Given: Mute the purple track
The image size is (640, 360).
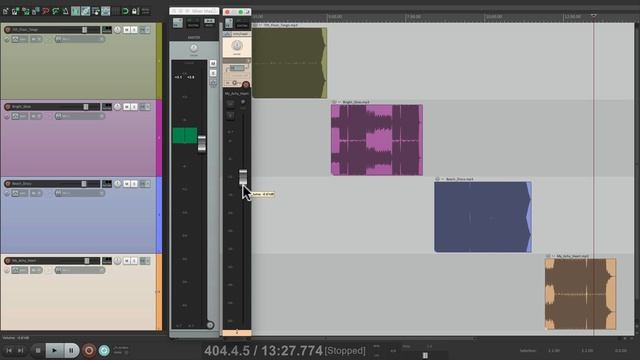Looking at the screenshot, I should tap(127, 107).
